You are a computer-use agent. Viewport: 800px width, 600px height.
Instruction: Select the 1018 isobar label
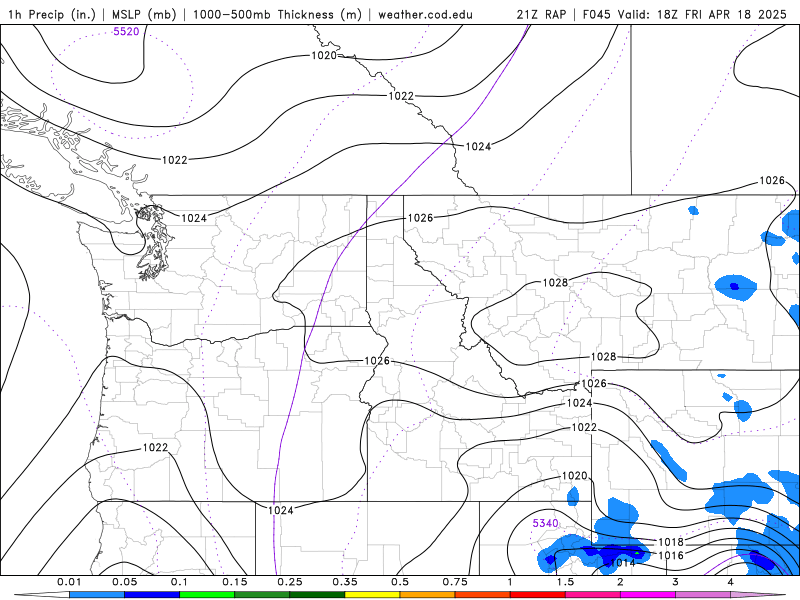click(x=671, y=542)
